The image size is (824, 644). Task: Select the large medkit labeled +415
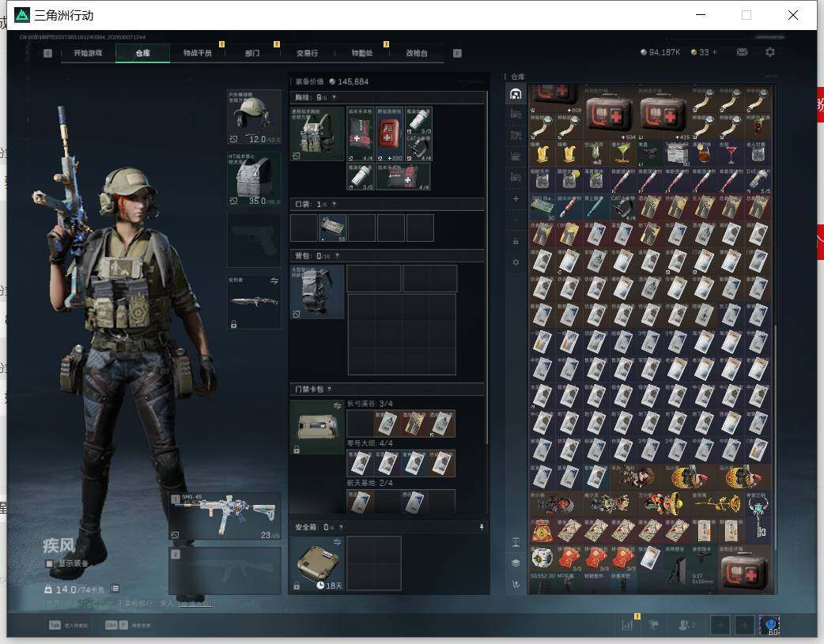pos(663,114)
